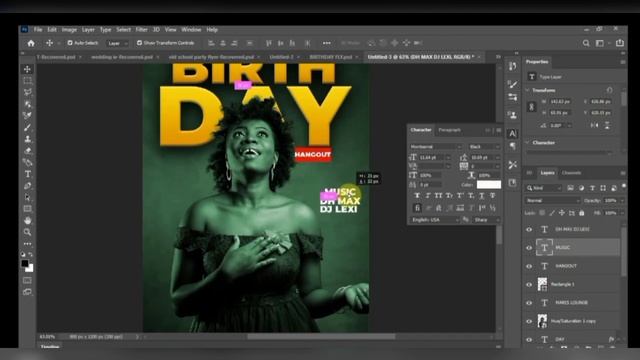Open the Search icon at top right
Screen dimensions: 640x360
point(586,43)
